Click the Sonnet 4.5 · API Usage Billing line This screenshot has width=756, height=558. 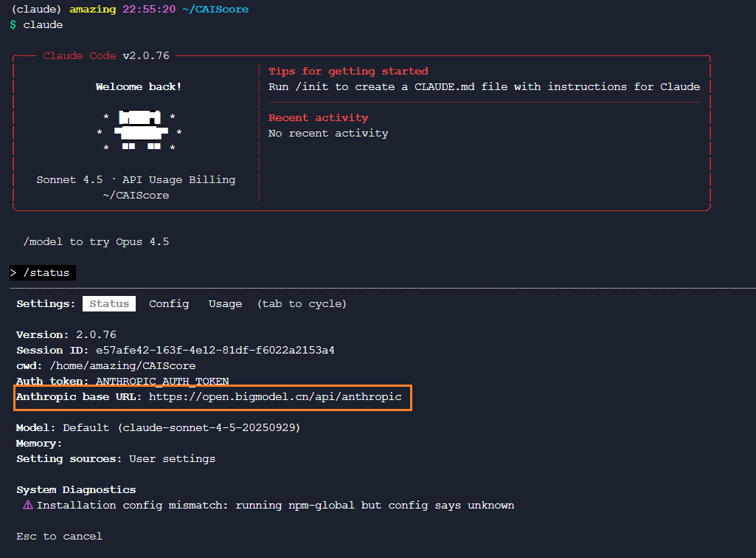click(136, 179)
